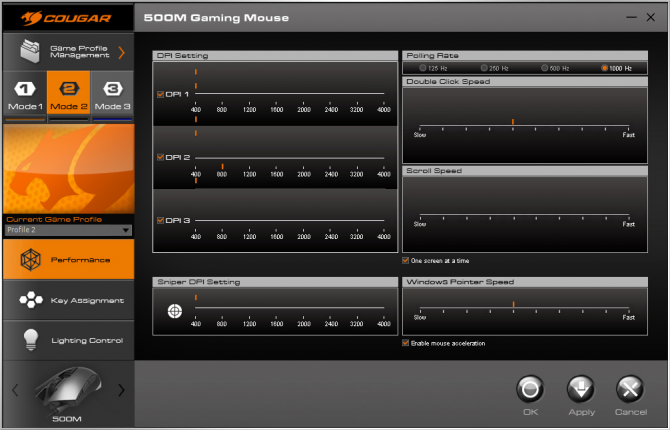Toggle the DPI 3 checkbox
670x430 pixels.
pos(161,221)
